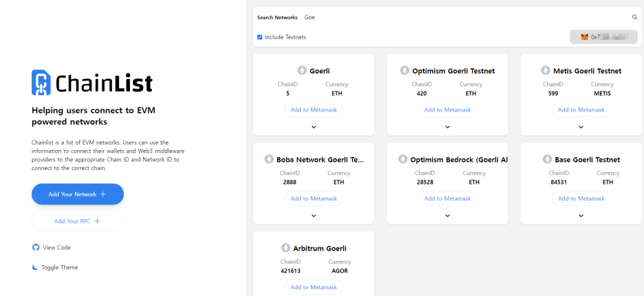Click the search magnifier icon
Screen dimensions: 644x296
[634, 17]
